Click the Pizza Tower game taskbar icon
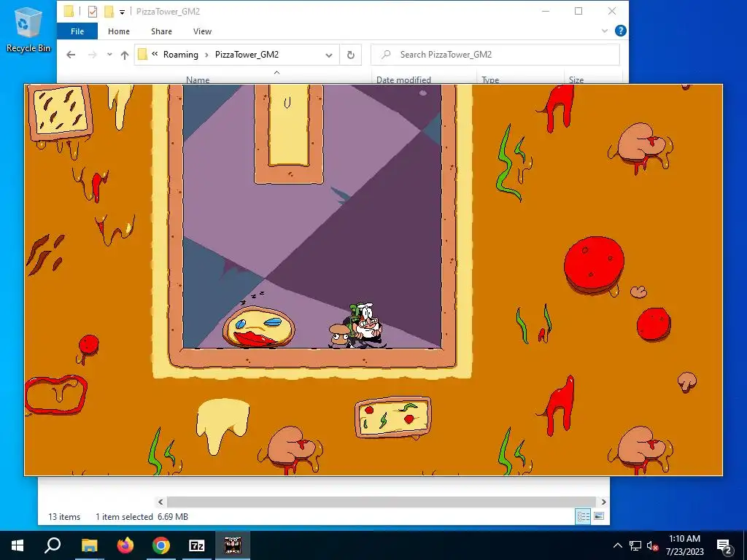Image resolution: width=747 pixels, height=560 pixels. (x=233, y=545)
